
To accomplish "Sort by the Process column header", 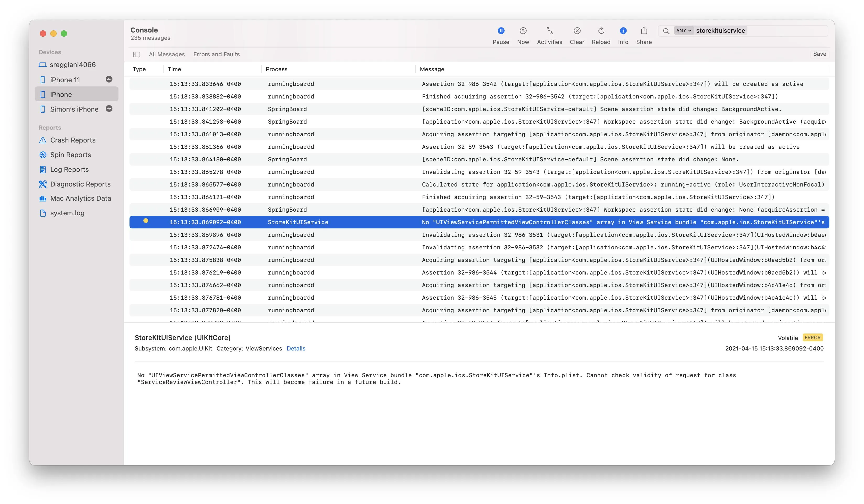I will 276,69.
